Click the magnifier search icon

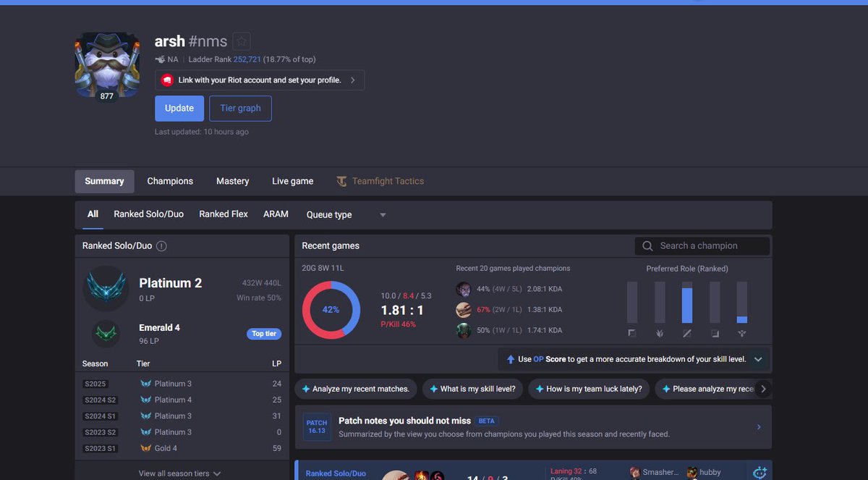(x=647, y=246)
